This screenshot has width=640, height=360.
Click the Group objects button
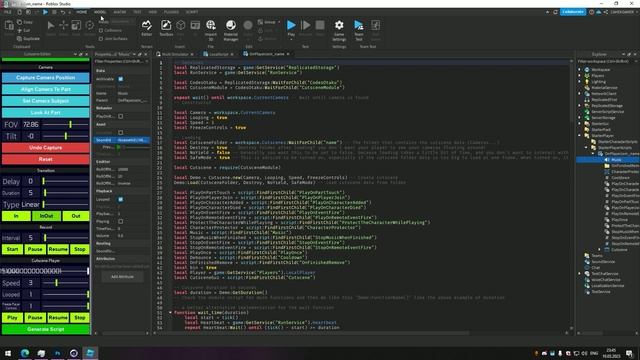point(267,22)
